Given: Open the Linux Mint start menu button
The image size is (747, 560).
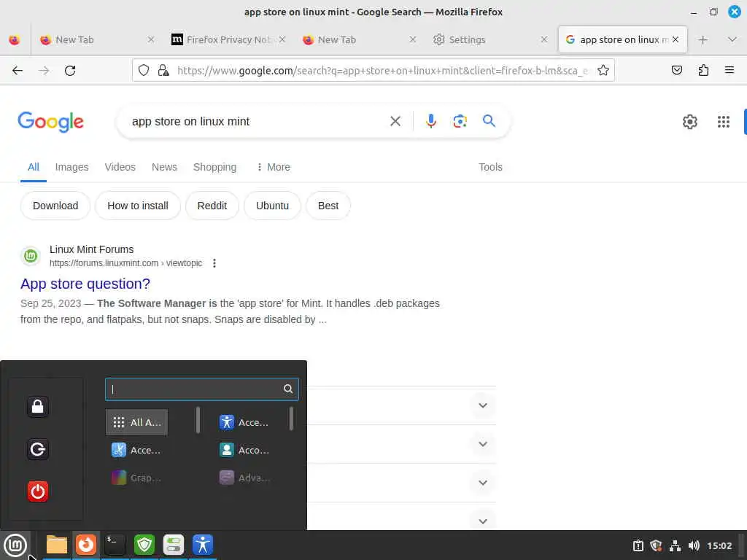Looking at the screenshot, I should point(15,545).
